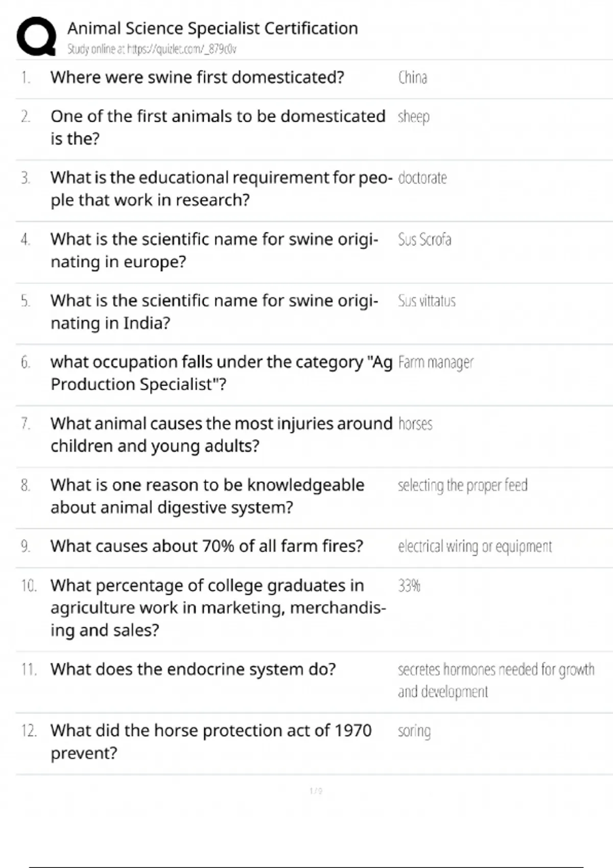Select the endocrine system question

click(193, 669)
